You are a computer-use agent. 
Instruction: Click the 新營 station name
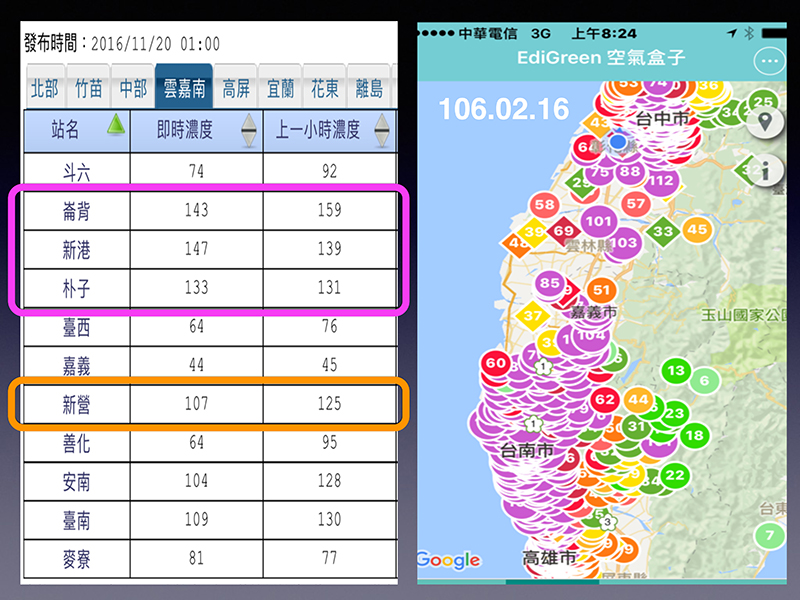pyautogui.click(x=77, y=404)
